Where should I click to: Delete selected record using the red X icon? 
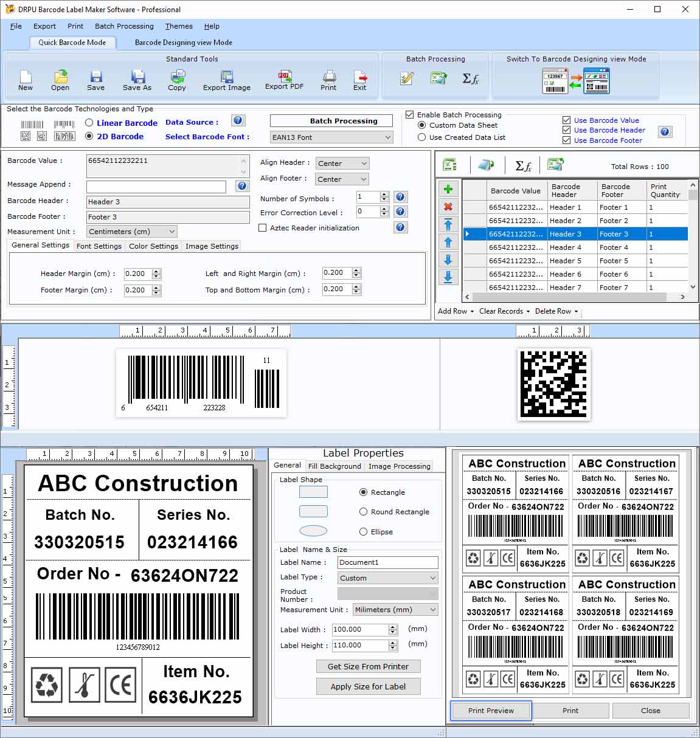click(448, 207)
